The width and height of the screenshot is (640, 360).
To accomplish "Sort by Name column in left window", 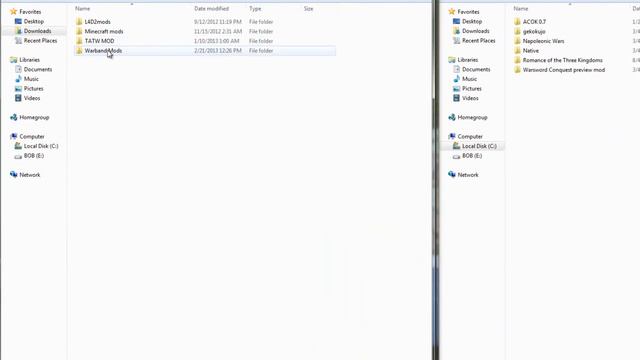I will [82, 9].
